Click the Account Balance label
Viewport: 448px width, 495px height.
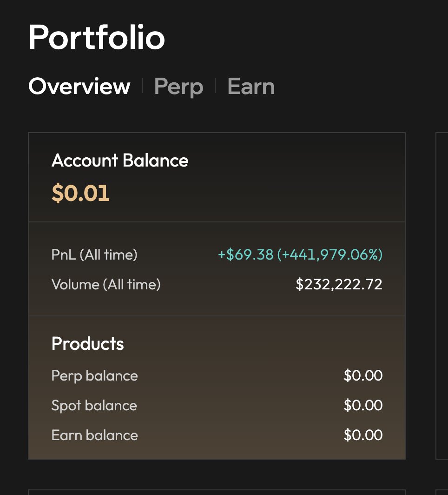coord(120,161)
